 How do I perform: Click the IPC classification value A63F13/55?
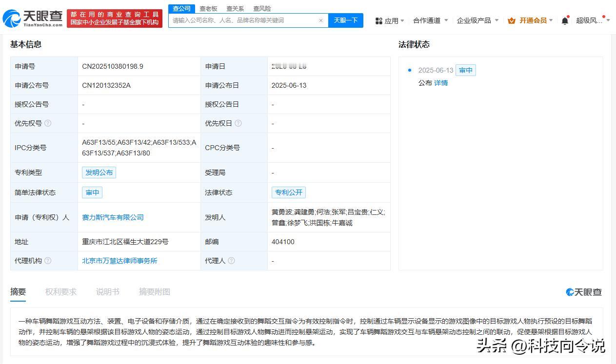point(139,148)
